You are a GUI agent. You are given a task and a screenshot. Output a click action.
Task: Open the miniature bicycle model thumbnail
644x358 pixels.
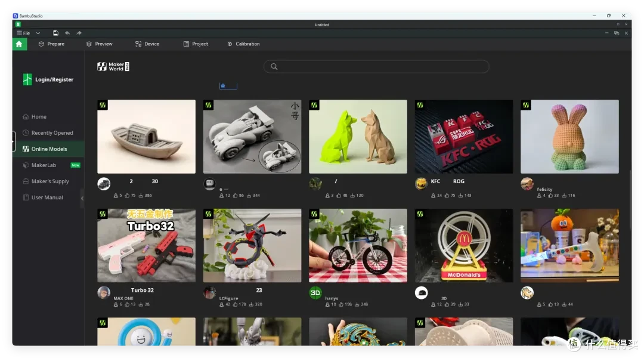(358, 245)
